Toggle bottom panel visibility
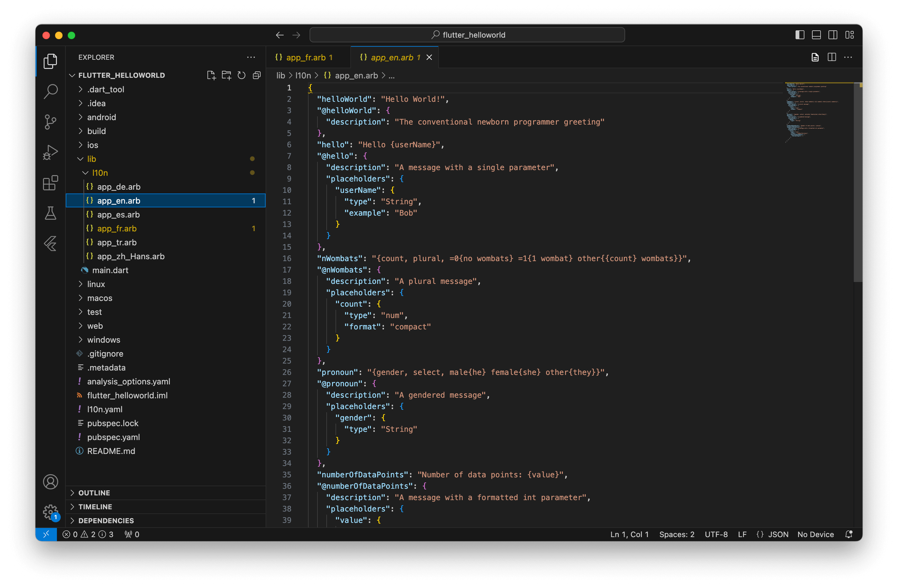 click(816, 35)
